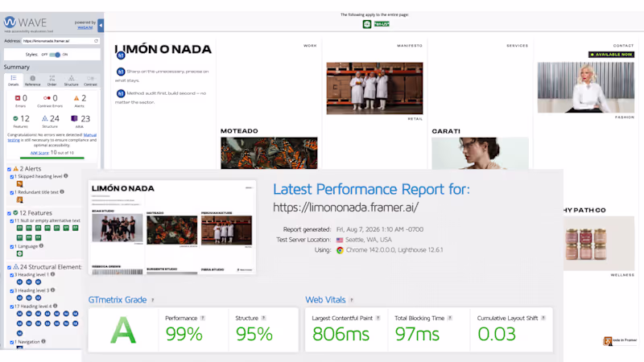The image size is (644, 362).
Task: Click the WAVE logo in sidebar
Action: coord(25,23)
